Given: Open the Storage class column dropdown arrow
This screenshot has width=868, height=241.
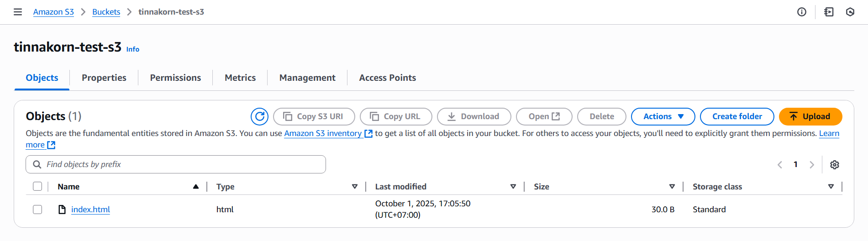Looking at the screenshot, I should coord(831,187).
